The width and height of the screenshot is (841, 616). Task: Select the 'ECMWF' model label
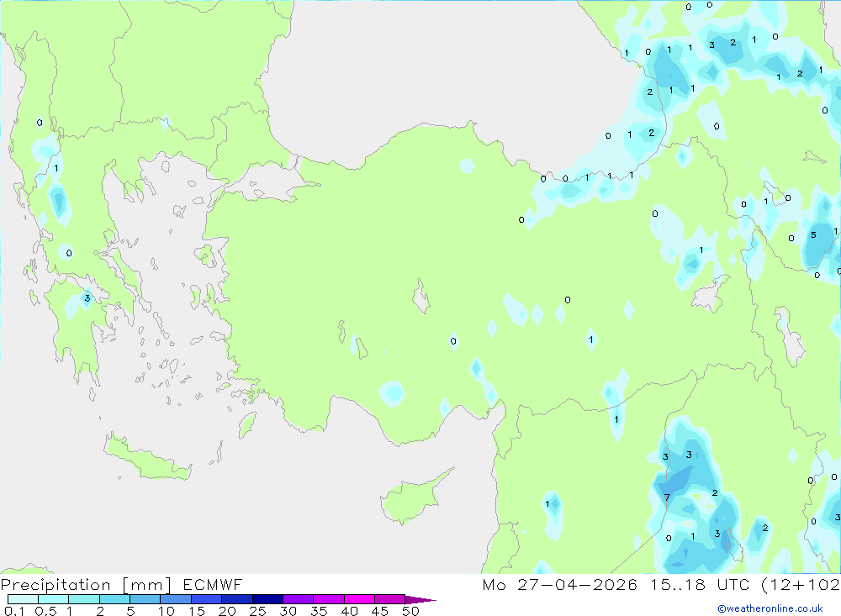coord(213,584)
